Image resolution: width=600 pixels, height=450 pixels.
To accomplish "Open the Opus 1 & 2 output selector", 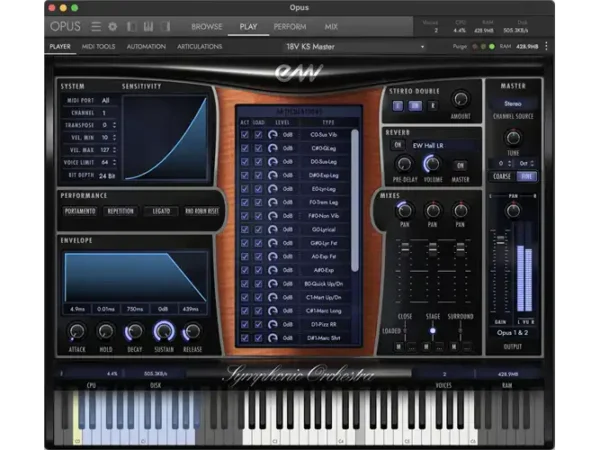I will pyautogui.click(x=512, y=333).
